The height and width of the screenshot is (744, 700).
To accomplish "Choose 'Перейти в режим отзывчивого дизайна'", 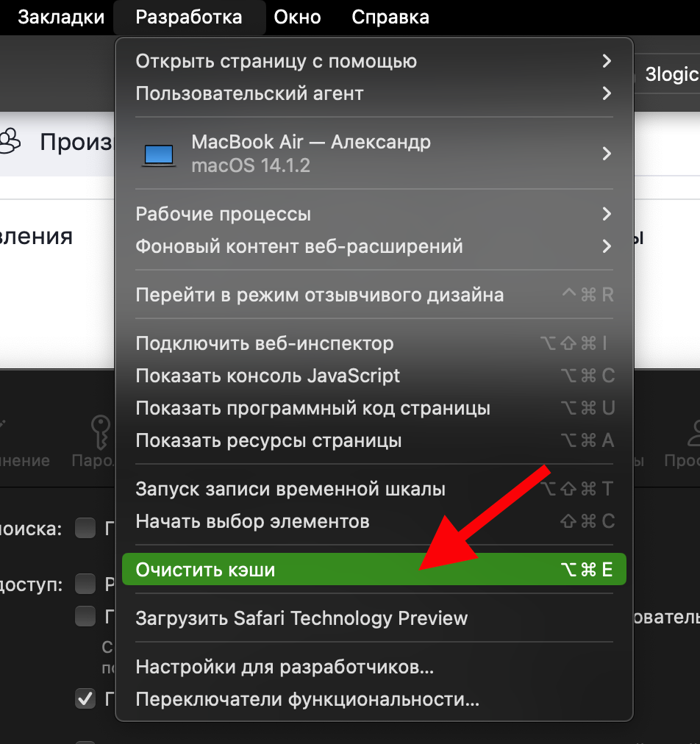I will pos(320,295).
